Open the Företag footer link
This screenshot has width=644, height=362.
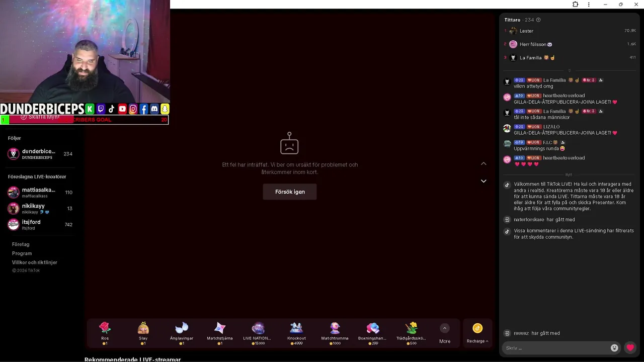point(21,244)
